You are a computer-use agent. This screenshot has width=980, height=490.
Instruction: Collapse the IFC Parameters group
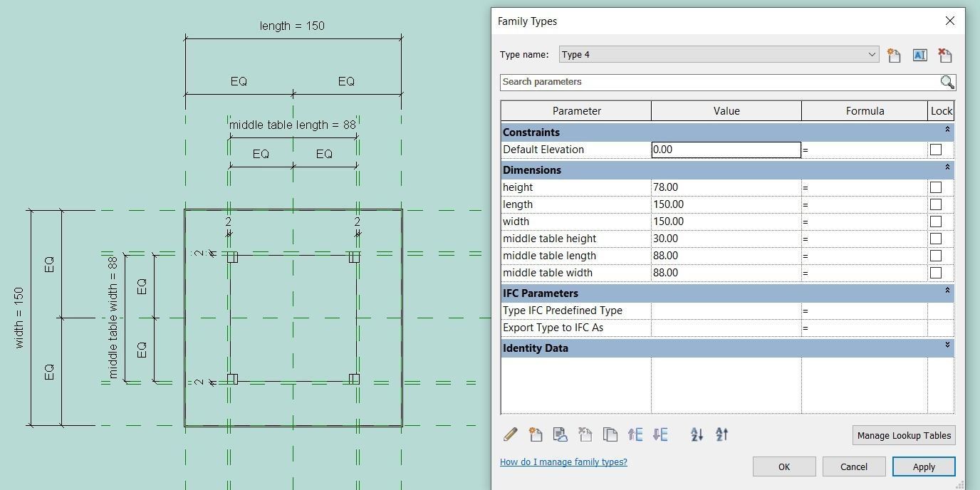[947, 291]
